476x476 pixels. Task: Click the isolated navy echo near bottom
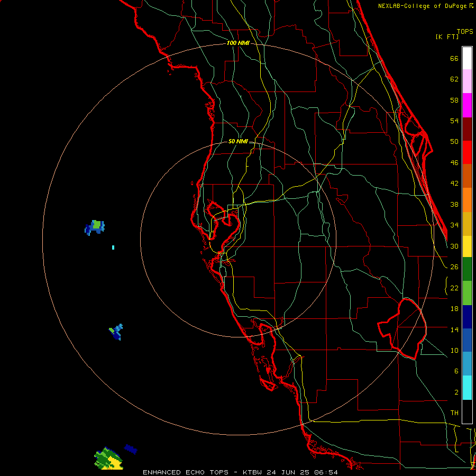[x=131, y=449]
